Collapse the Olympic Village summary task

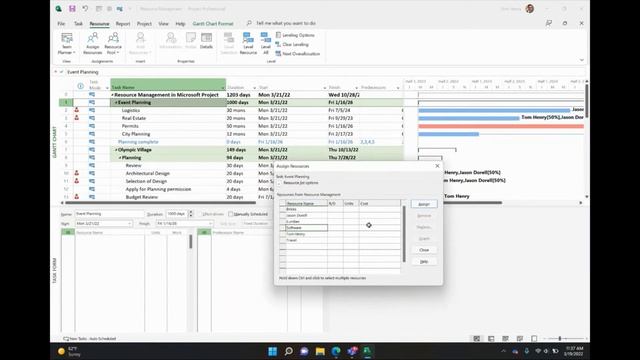click(x=116, y=150)
